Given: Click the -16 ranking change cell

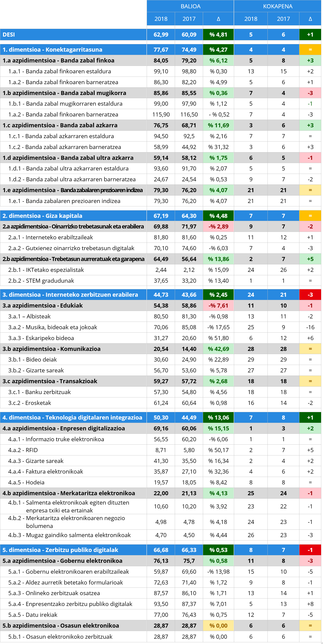Looking at the screenshot, I should click(x=310, y=327).
